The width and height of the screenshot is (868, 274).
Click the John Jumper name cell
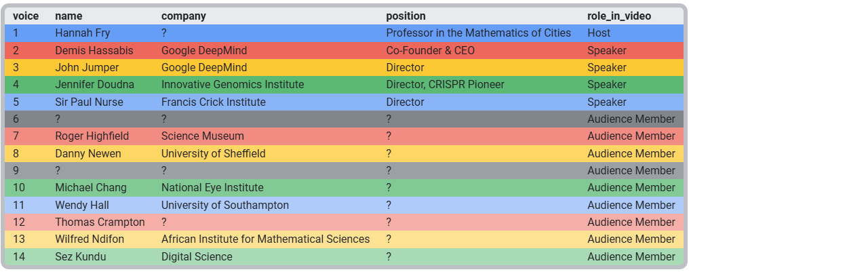click(87, 67)
